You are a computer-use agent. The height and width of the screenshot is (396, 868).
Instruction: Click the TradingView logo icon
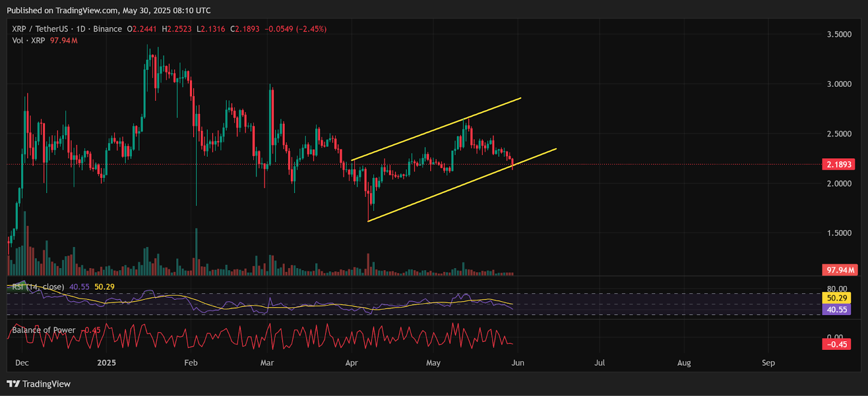tap(13, 384)
